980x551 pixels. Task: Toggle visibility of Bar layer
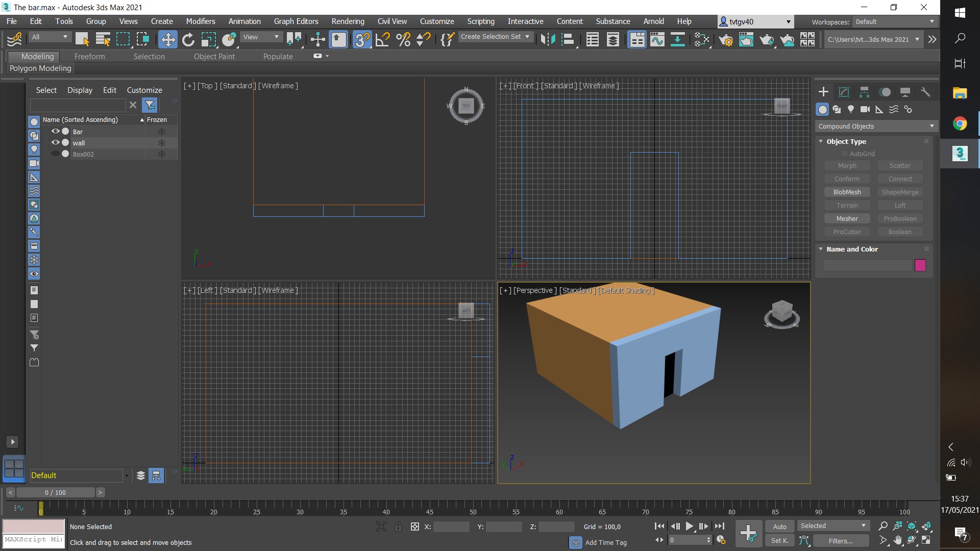(55, 131)
